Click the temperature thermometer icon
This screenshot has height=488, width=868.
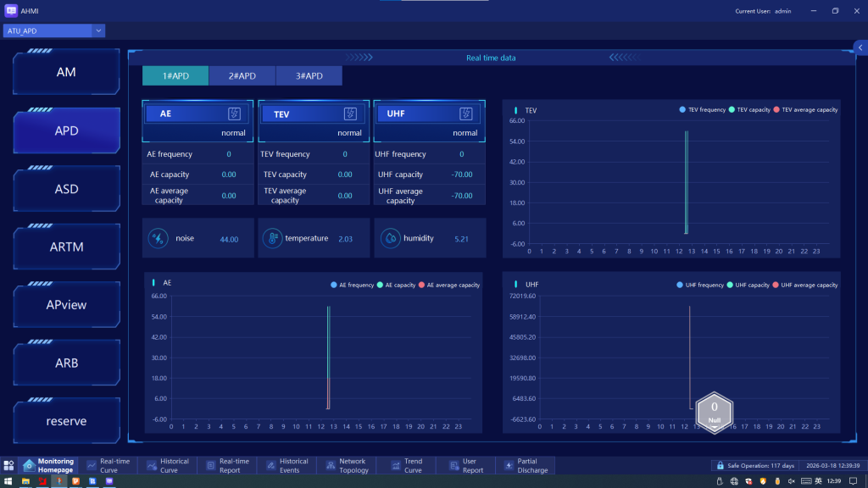273,239
